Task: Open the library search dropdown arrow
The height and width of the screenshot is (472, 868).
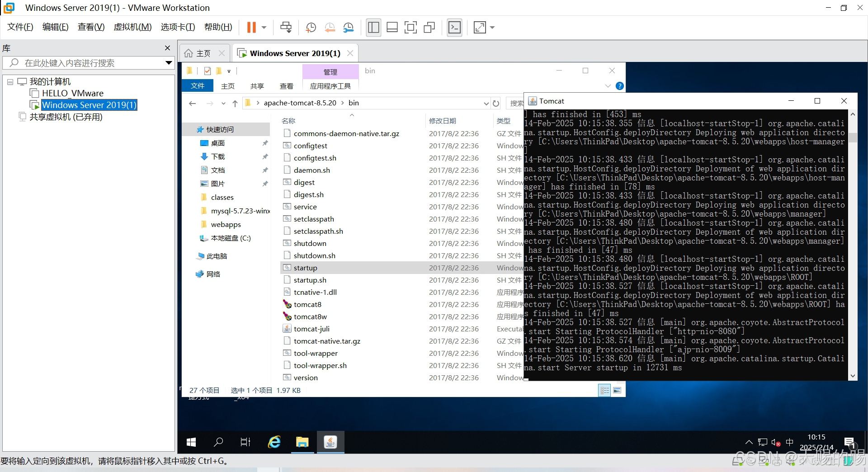Action: tap(169, 63)
